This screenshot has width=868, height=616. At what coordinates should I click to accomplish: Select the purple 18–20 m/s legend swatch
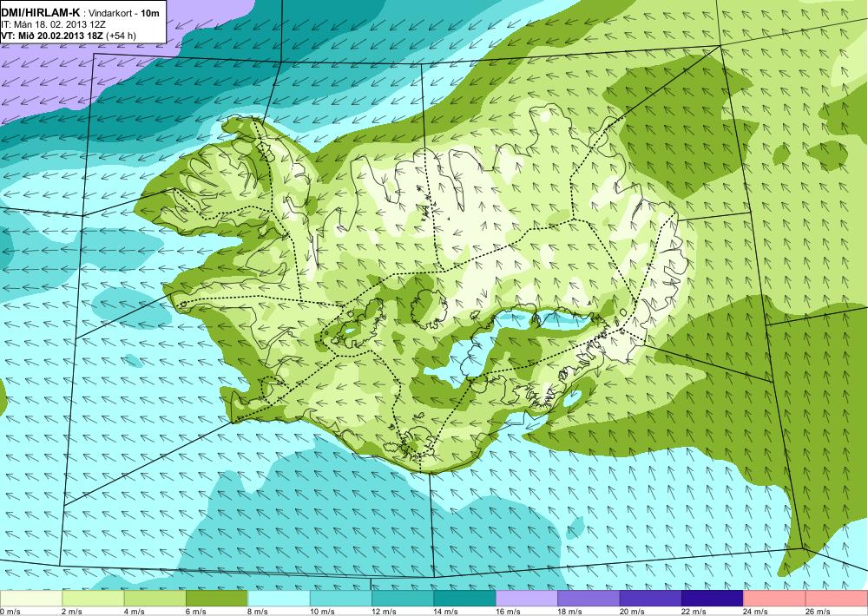pyautogui.click(x=589, y=599)
